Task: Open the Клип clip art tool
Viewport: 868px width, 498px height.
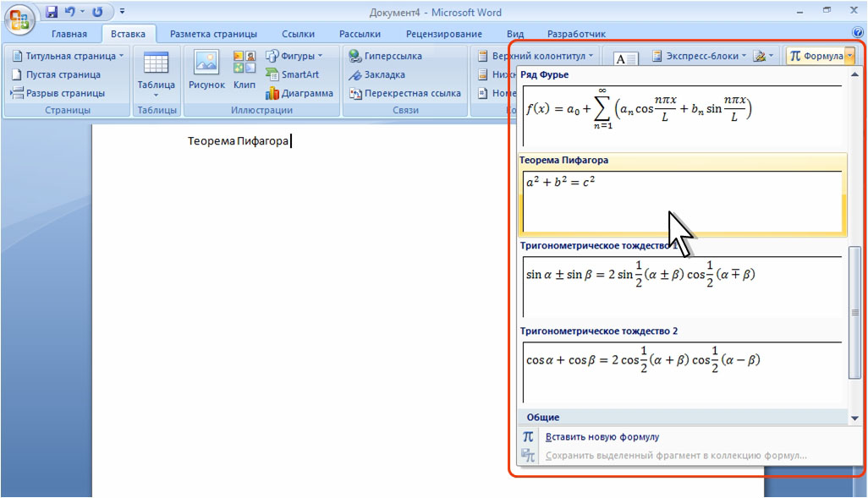Action: [x=244, y=70]
